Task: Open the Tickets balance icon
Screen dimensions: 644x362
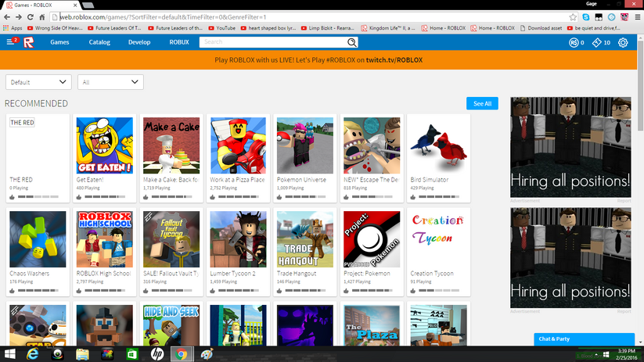Action: pos(596,42)
